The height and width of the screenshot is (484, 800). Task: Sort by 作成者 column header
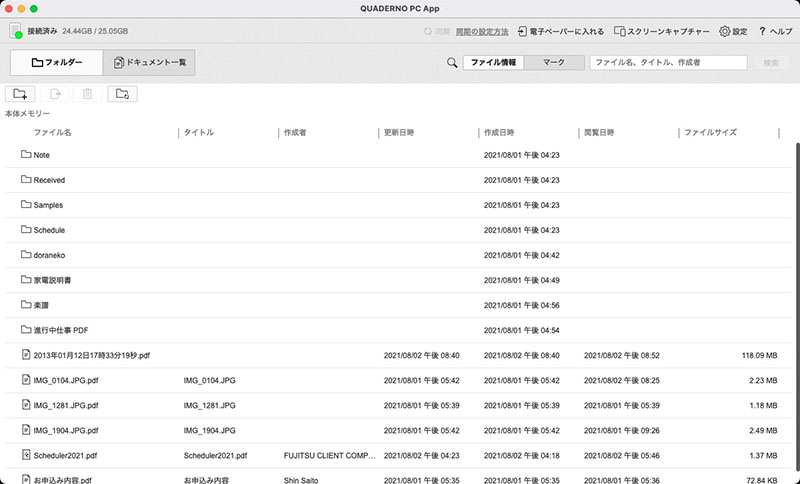coord(295,133)
